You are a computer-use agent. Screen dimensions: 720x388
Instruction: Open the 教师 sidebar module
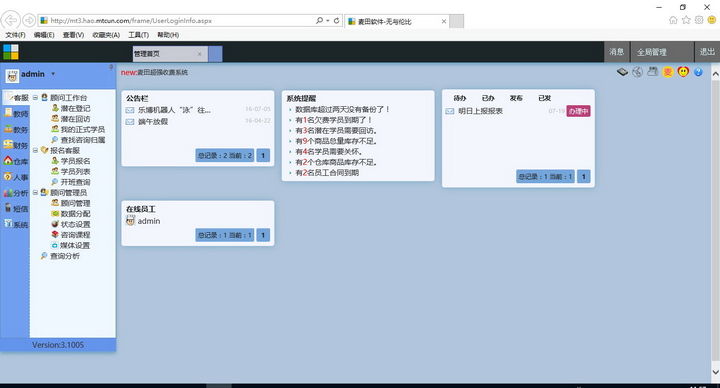coord(16,113)
